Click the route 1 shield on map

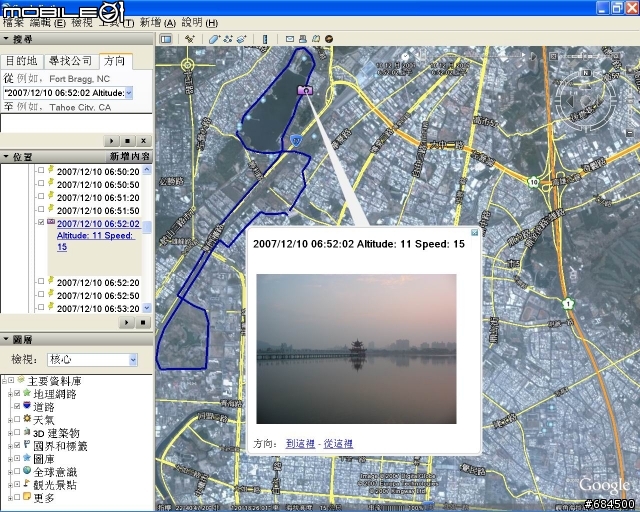click(568, 304)
